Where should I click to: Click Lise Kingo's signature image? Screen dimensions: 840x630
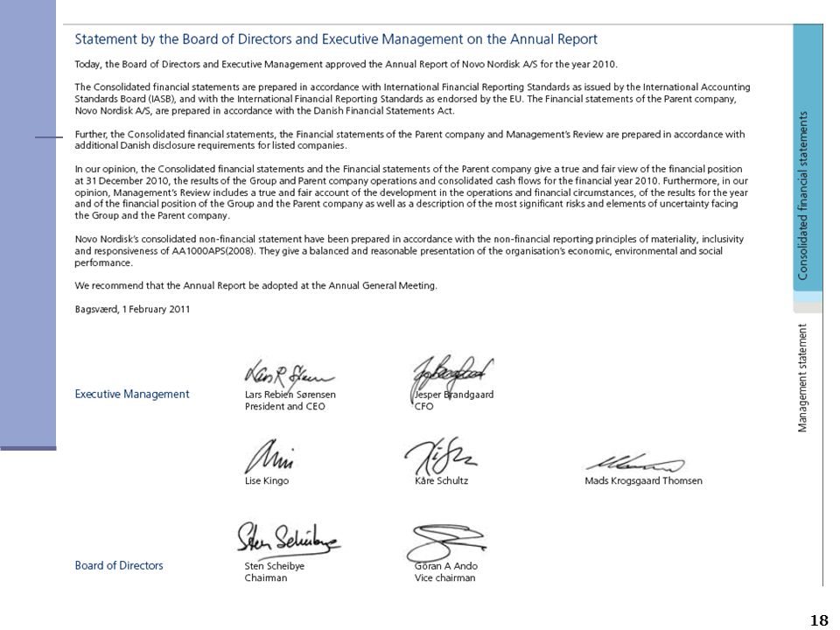point(270,457)
